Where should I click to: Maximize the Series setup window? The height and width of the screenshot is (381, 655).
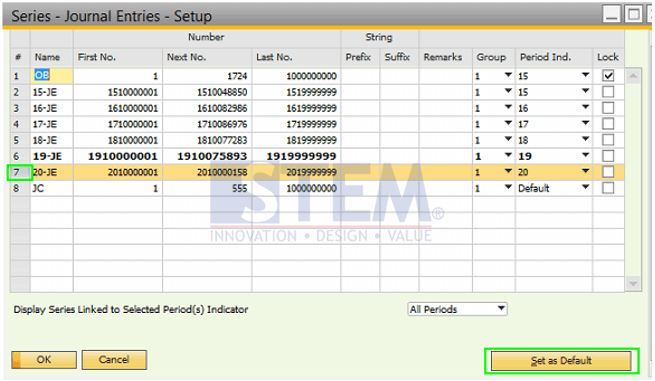tap(634, 15)
